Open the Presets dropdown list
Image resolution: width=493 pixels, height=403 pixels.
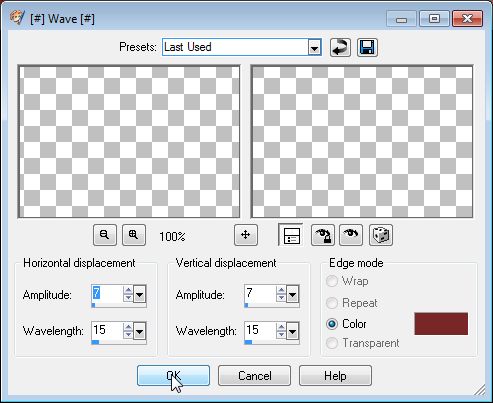[314, 48]
